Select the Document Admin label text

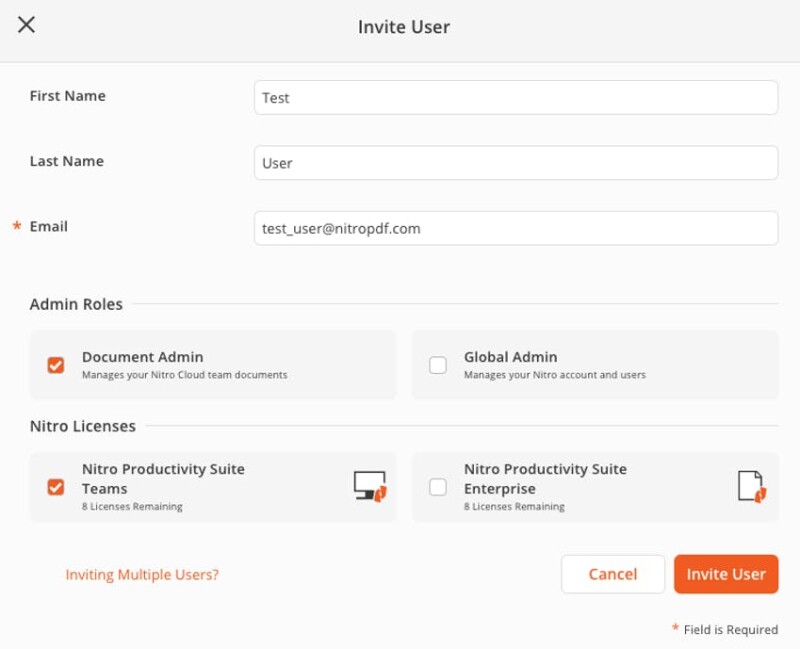(143, 357)
